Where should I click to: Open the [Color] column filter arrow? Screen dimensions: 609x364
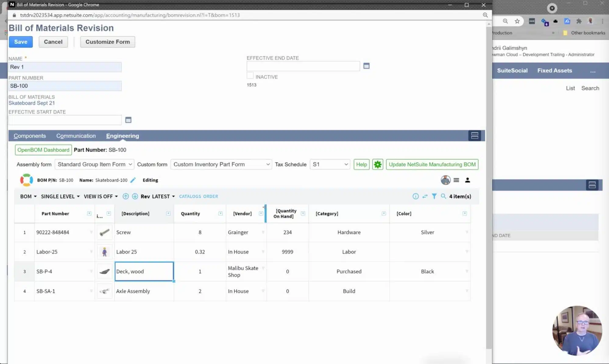(x=465, y=213)
